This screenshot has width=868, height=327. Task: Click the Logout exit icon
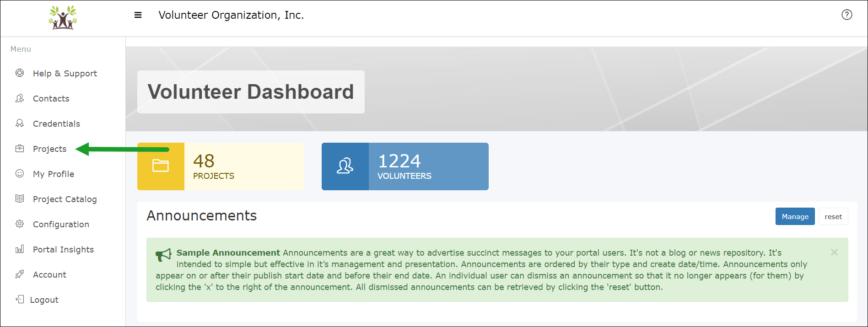pos(19,299)
